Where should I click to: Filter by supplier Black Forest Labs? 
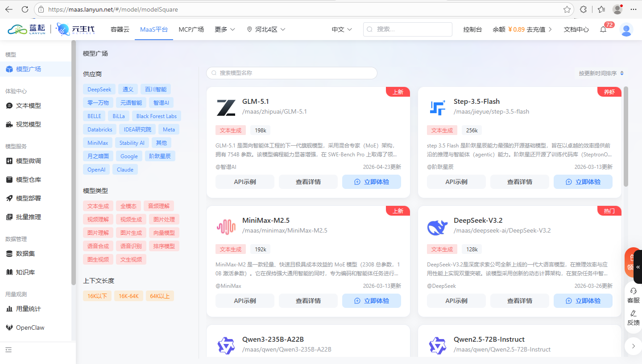[157, 116]
